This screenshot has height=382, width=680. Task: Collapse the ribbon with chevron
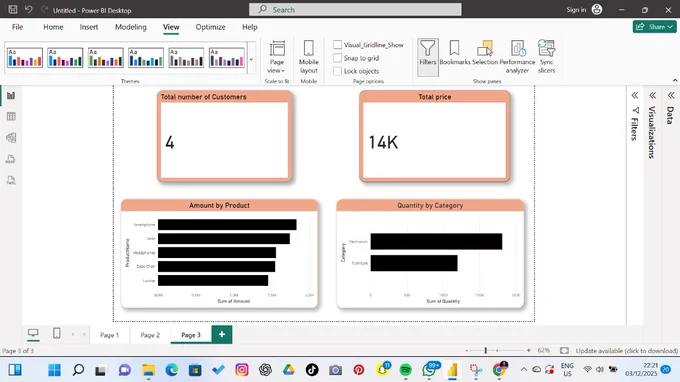point(675,80)
